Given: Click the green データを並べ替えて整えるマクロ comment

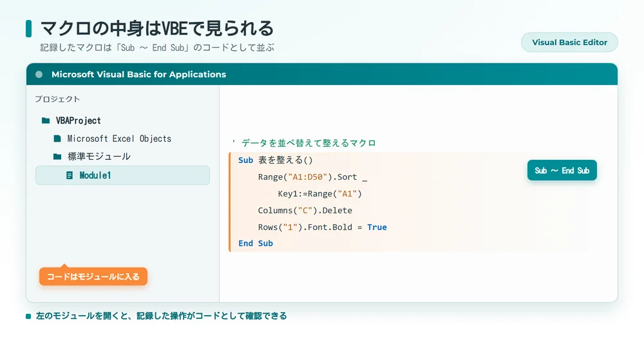Looking at the screenshot, I should coord(308,143).
